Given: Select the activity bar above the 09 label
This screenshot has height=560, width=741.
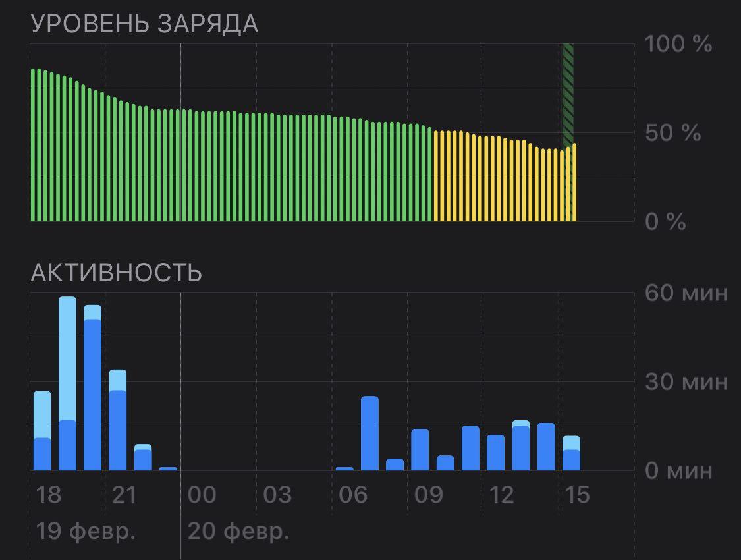Looking at the screenshot, I should click(x=420, y=449).
